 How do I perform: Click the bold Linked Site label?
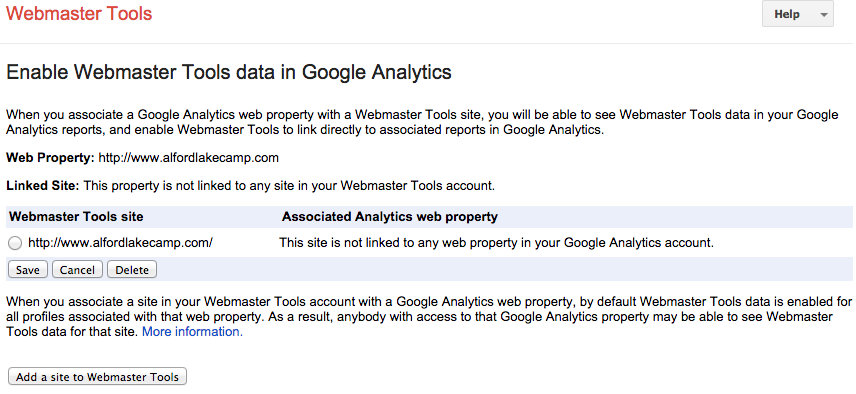click(x=43, y=186)
